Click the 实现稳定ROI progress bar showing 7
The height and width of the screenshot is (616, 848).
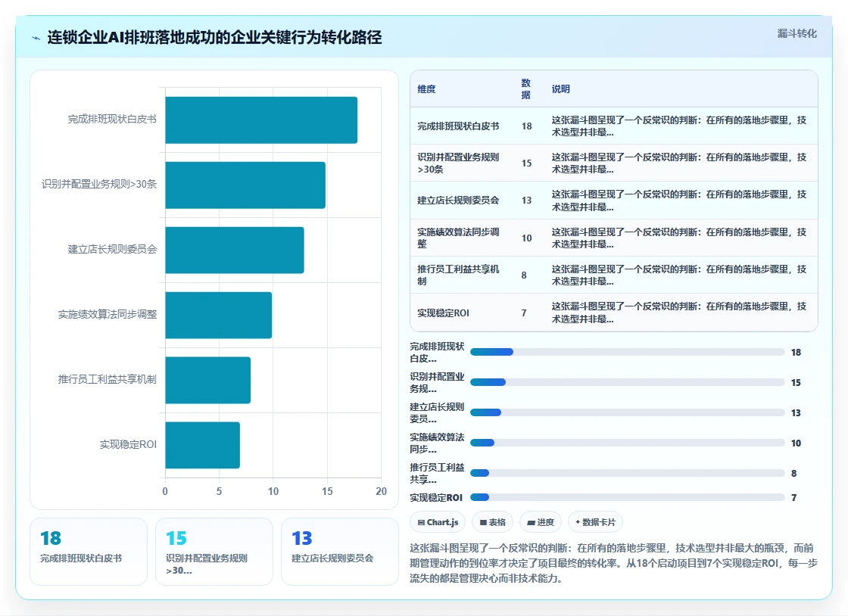(x=628, y=498)
